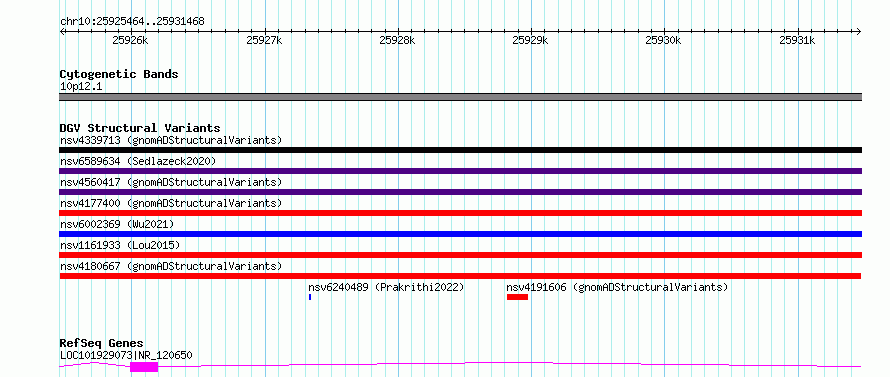Screen dimensions: 890x377
Task: Click the nsv6002369 Wu2021 blue bar
Action: [460, 234]
